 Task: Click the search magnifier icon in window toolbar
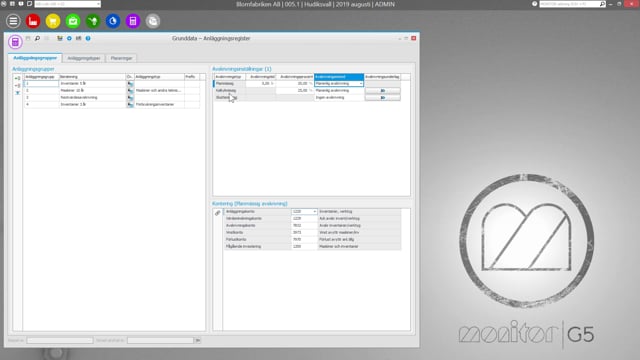tap(37, 38)
